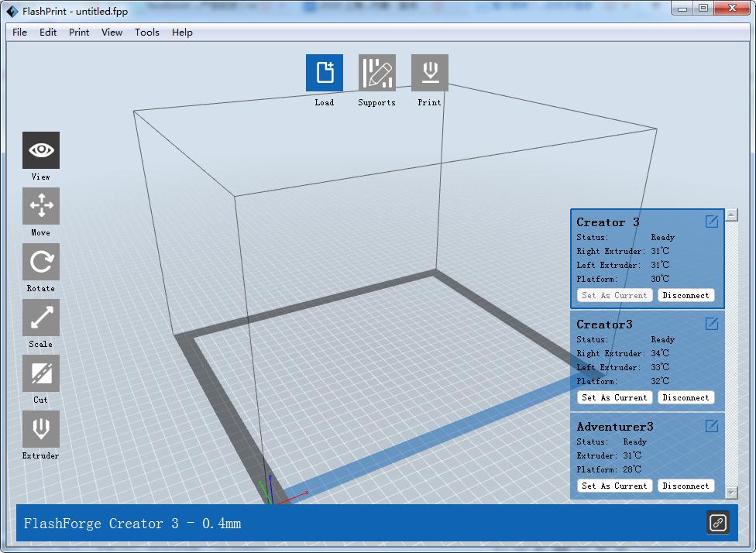Open the File menu

click(x=20, y=33)
